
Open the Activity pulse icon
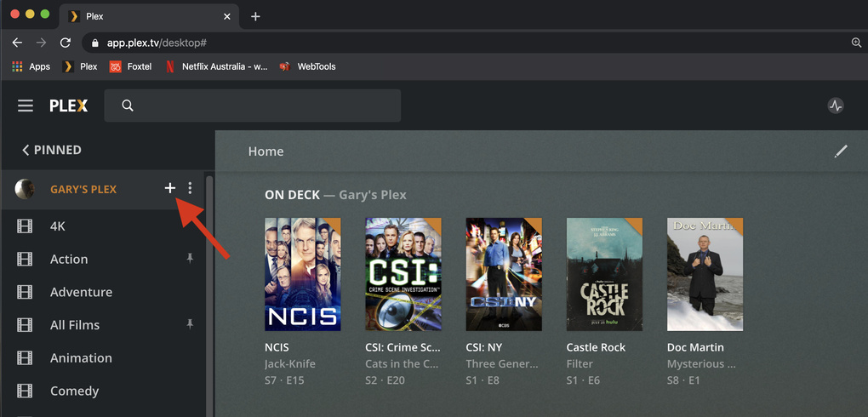(836, 106)
